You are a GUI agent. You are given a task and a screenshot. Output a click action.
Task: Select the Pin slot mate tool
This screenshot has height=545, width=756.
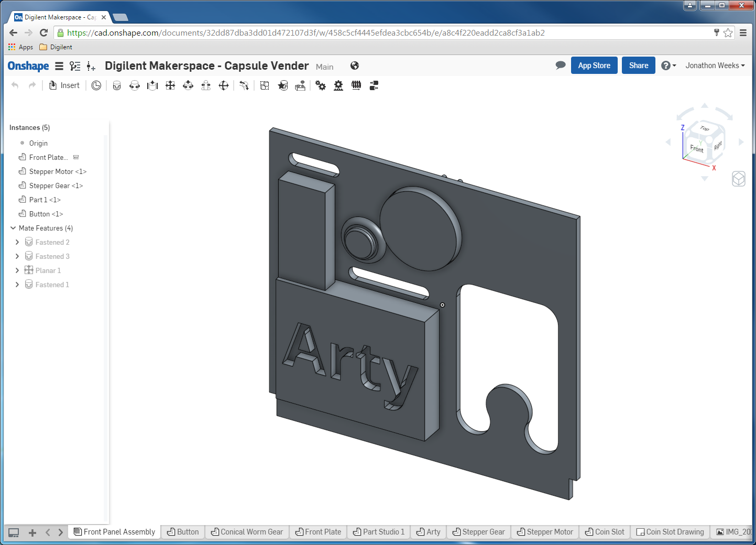(206, 85)
